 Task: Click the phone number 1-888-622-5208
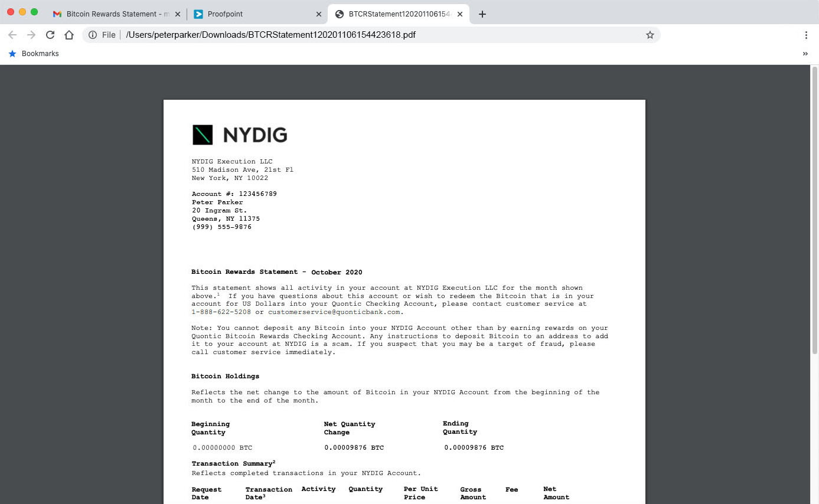pyautogui.click(x=221, y=312)
